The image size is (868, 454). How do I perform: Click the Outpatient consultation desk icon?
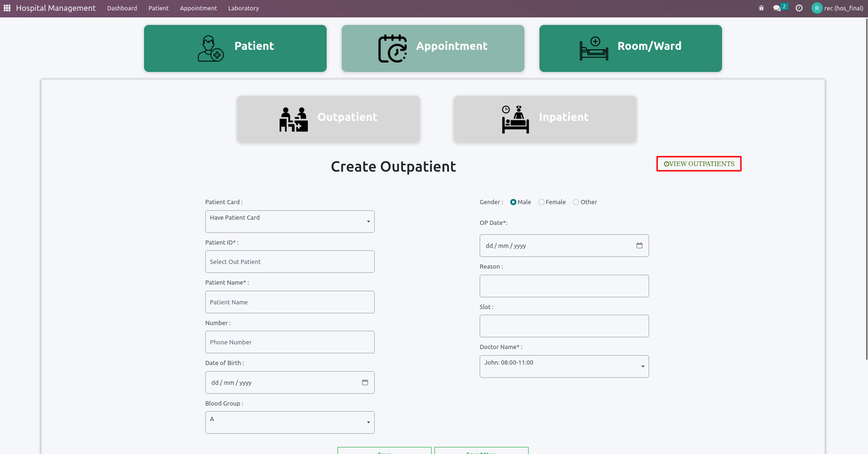[294, 119]
